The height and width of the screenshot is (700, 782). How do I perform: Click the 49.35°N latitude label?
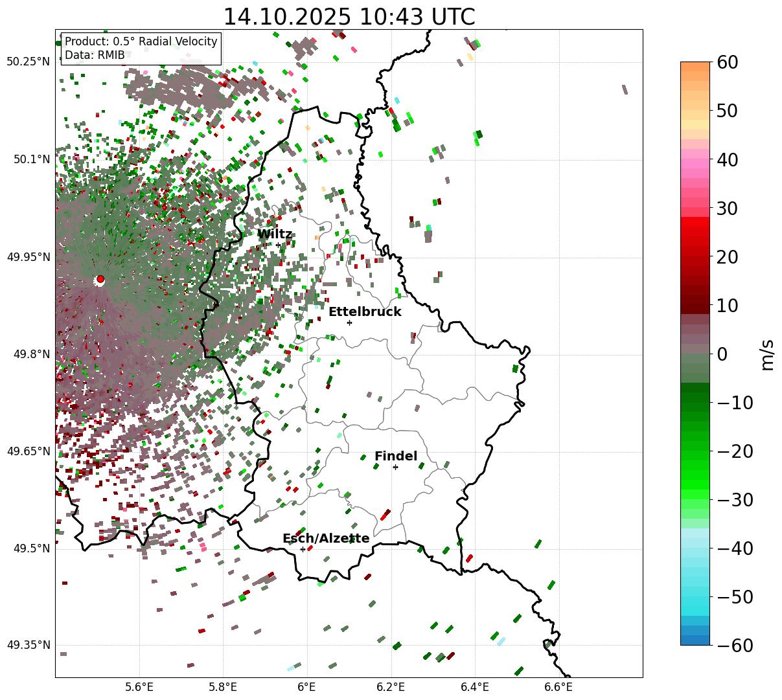pyautogui.click(x=29, y=645)
